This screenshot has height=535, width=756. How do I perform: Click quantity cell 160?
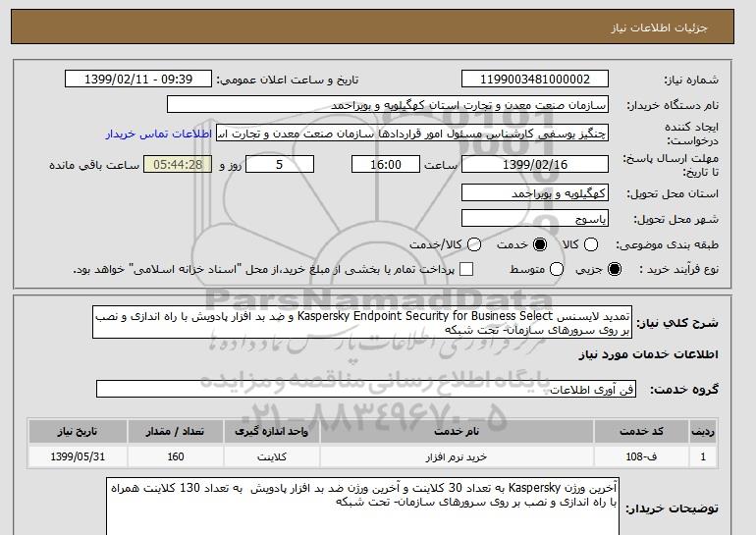click(175, 456)
